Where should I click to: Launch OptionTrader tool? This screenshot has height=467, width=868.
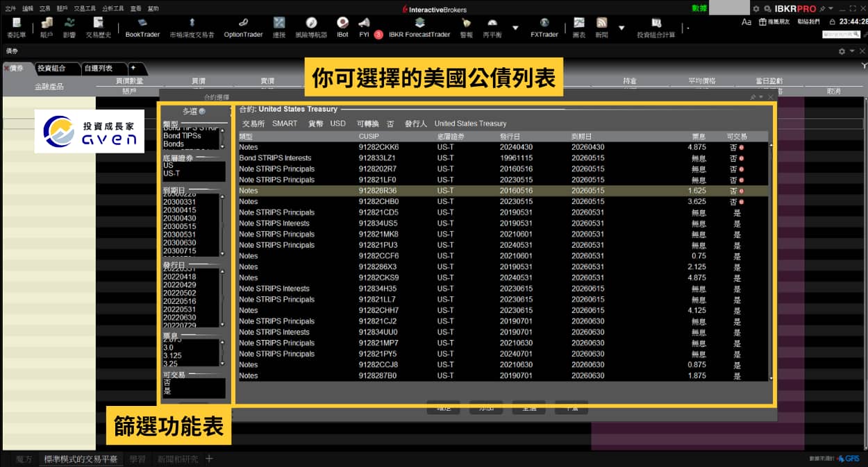(243, 27)
